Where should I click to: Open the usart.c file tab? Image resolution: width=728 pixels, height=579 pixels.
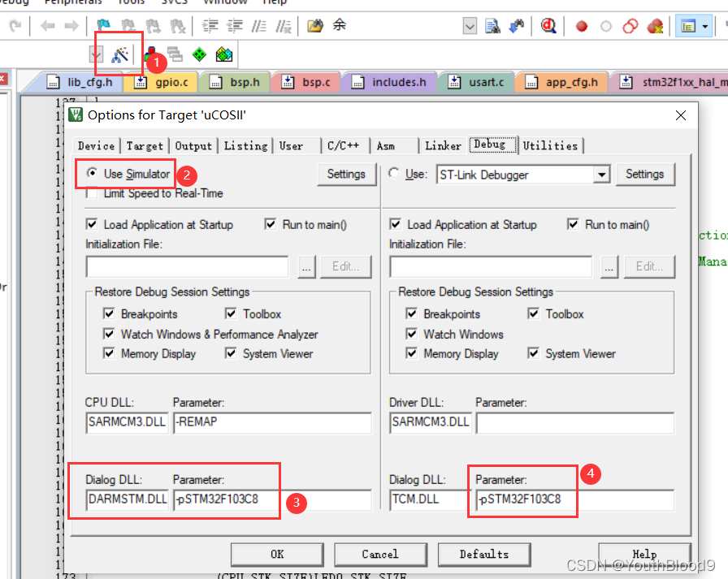pos(476,82)
